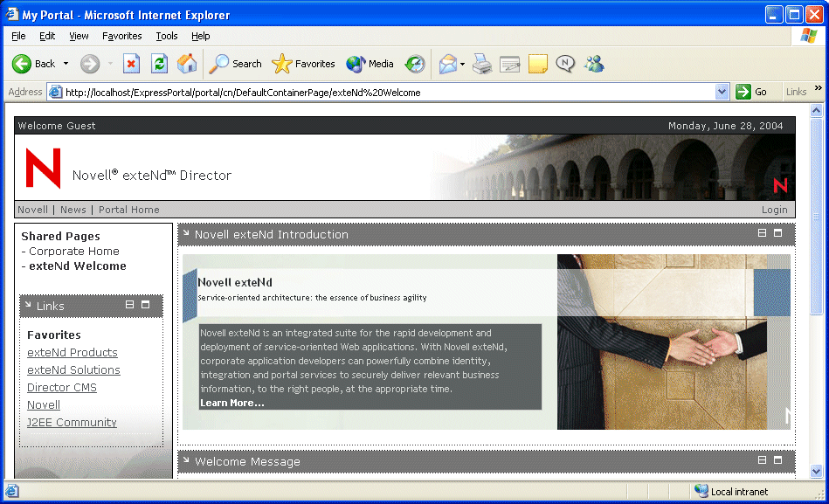
Task: Click the scrollbar up arrow
Action: pos(816,110)
